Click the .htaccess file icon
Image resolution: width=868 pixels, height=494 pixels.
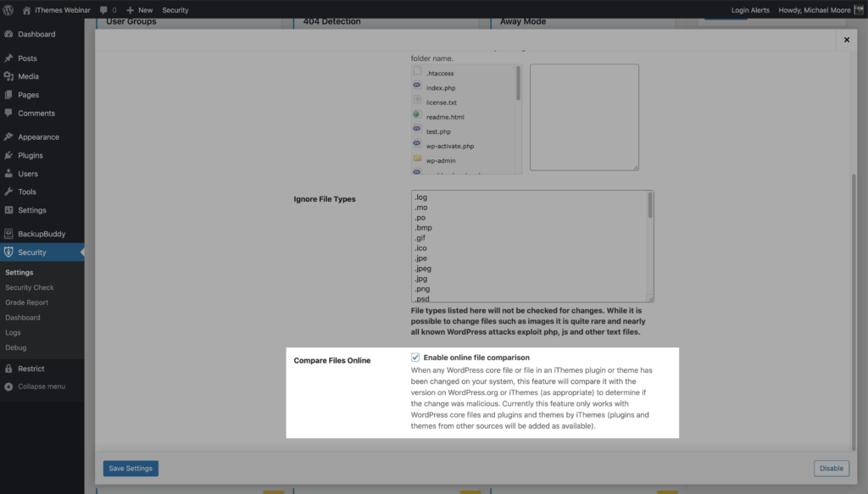(x=417, y=71)
